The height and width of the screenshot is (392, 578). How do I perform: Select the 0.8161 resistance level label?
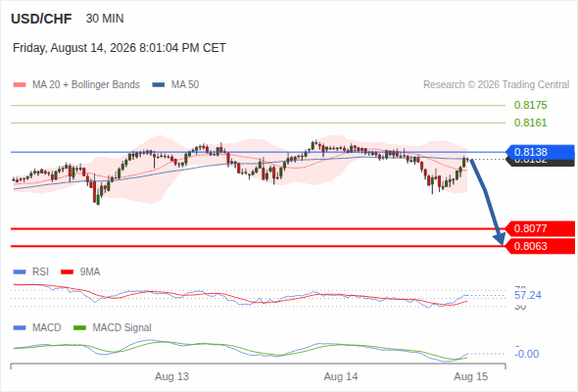pos(530,122)
